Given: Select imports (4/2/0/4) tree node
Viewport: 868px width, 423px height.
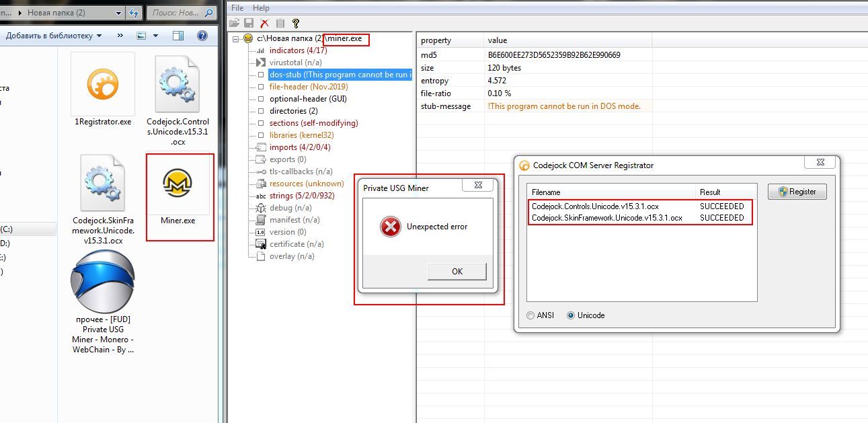Looking at the screenshot, I should pyautogui.click(x=300, y=147).
